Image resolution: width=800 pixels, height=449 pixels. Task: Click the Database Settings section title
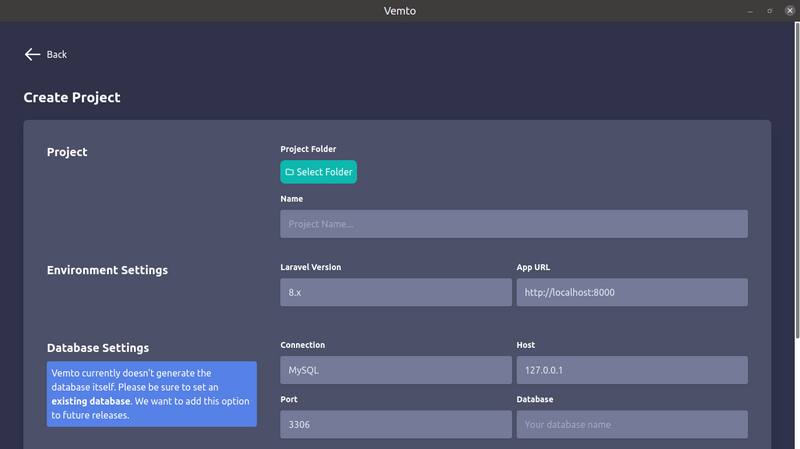[98, 348]
